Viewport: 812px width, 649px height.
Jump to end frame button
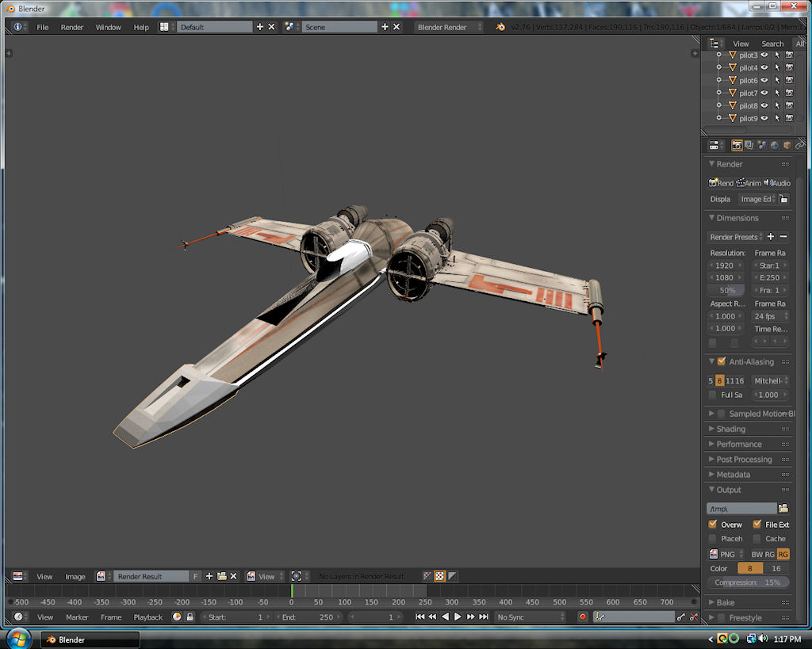point(484,617)
